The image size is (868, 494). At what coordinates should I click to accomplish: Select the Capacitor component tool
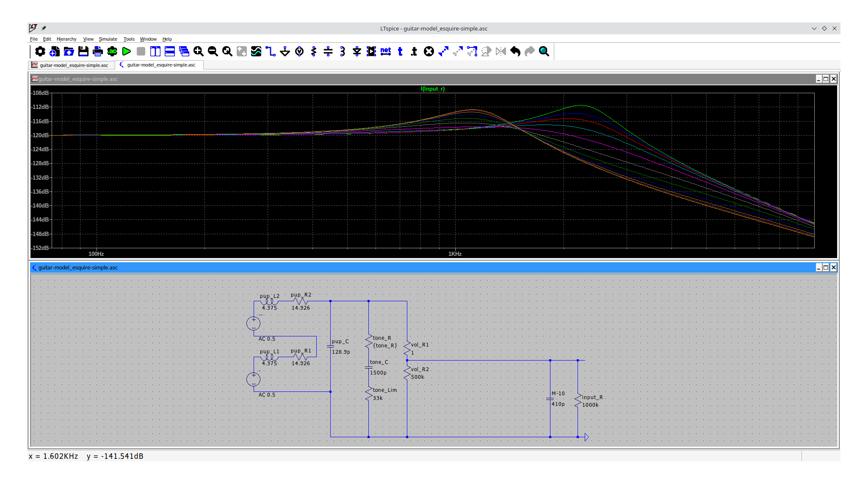pyautogui.click(x=328, y=51)
